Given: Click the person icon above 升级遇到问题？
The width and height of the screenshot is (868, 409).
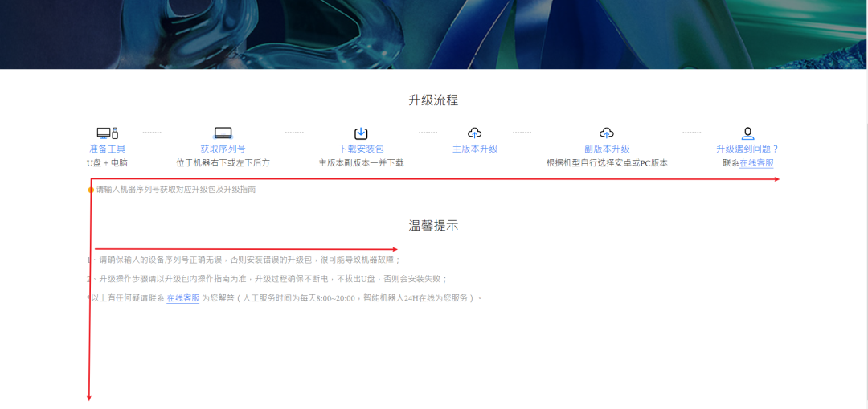Looking at the screenshot, I should (x=748, y=133).
